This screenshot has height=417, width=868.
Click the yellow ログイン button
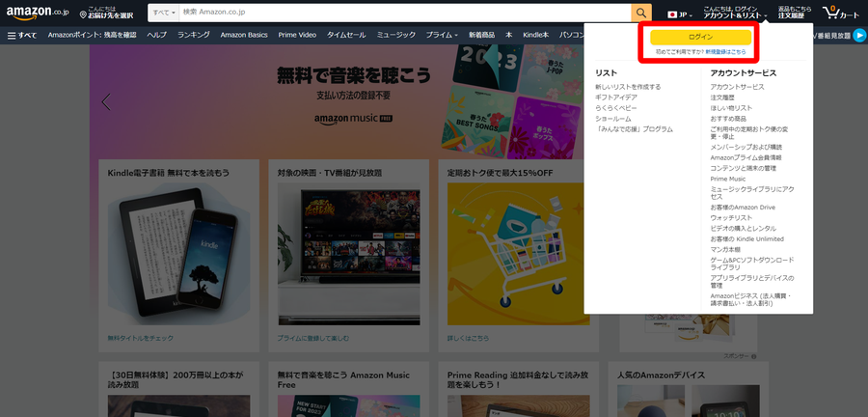700,37
